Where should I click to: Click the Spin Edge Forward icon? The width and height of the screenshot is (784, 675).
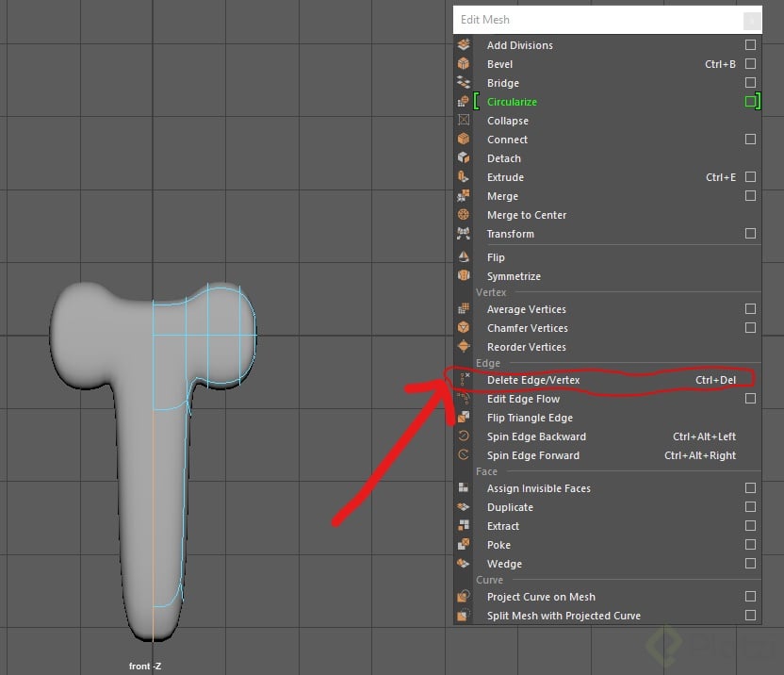[464, 455]
